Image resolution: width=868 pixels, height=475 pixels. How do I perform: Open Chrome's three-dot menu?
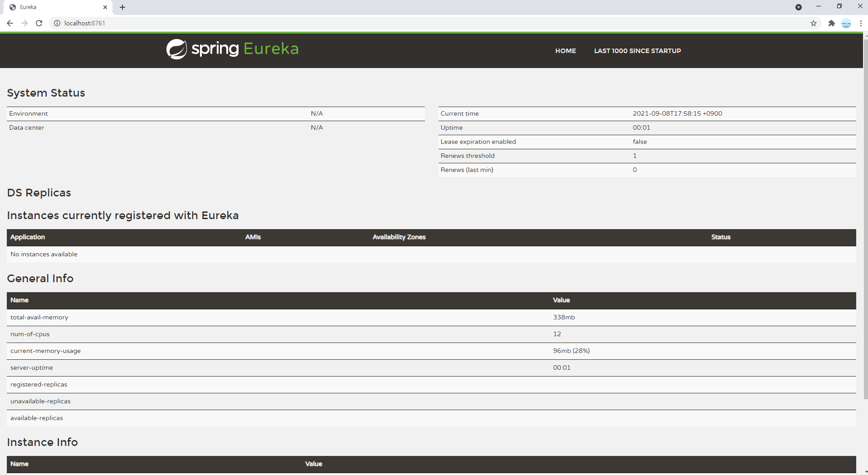point(861,23)
